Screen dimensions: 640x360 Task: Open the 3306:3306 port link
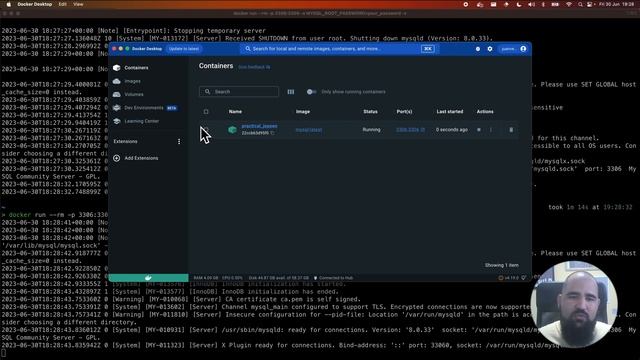click(x=410, y=130)
